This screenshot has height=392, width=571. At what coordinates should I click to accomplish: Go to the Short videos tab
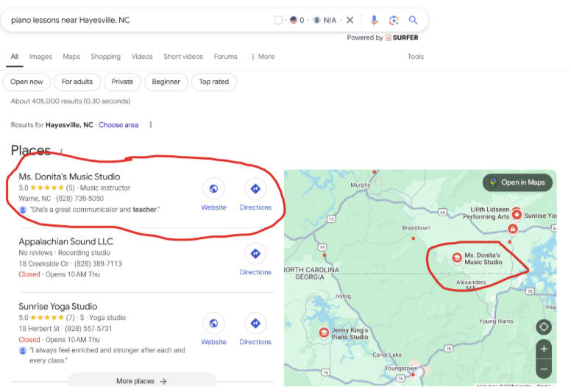[x=183, y=57]
